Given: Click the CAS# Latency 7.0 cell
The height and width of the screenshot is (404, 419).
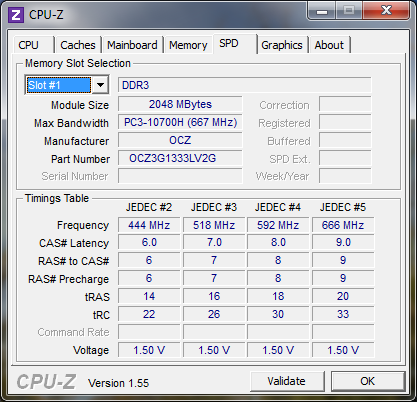Looking at the screenshot, I should tap(214, 242).
